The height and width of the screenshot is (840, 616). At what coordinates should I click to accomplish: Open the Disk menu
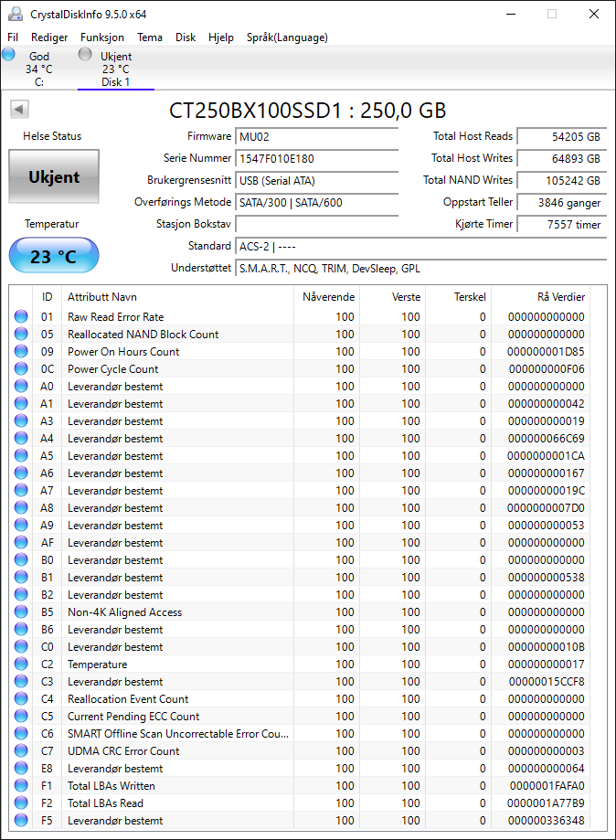pos(186,37)
